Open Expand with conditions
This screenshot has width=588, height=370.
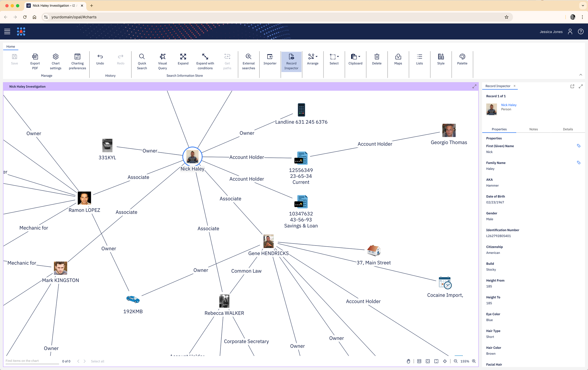coord(205,61)
